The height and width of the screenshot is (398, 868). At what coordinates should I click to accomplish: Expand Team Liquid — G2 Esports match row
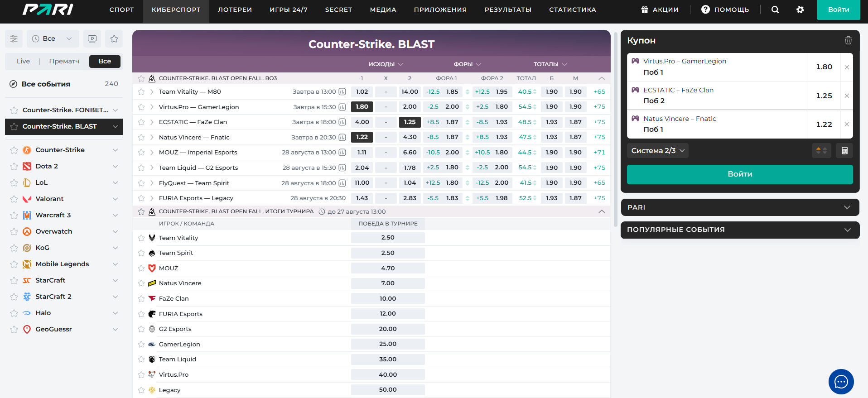coord(151,168)
